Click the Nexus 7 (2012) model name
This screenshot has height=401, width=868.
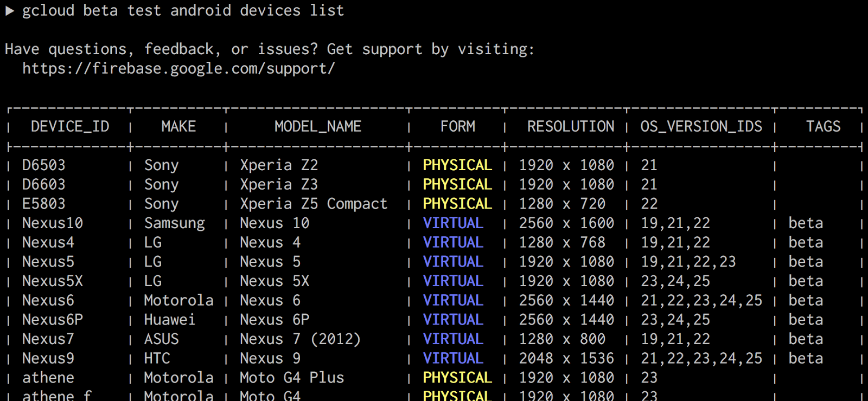pos(300,339)
